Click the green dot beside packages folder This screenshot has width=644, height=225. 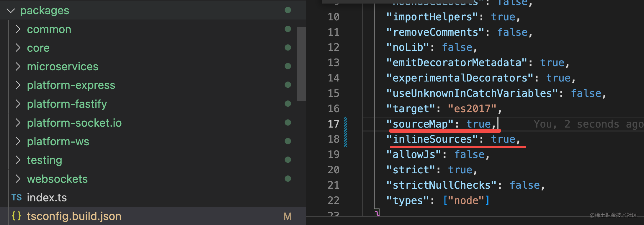coord(288,10)
